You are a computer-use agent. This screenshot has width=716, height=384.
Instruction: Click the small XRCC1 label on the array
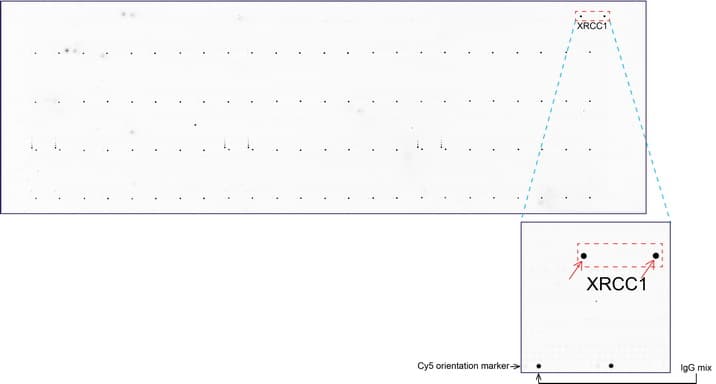point(592,26)
